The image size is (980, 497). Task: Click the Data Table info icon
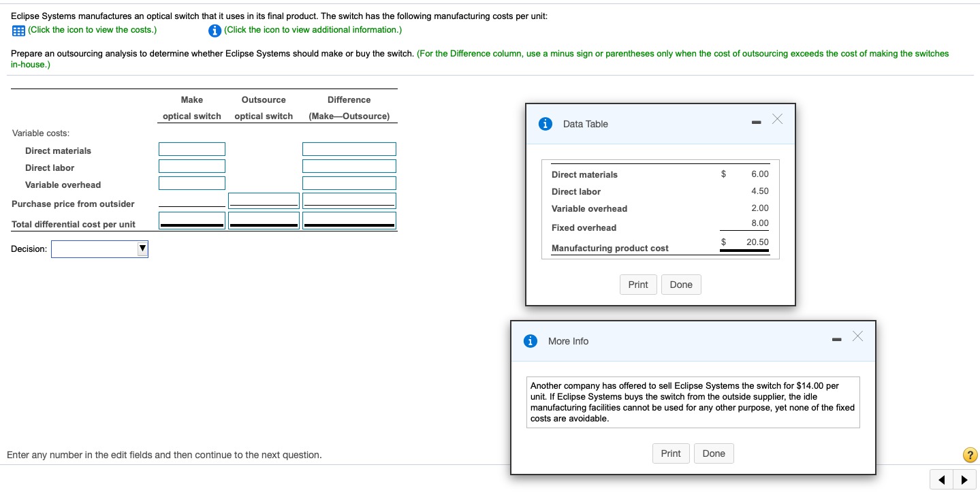545,124
